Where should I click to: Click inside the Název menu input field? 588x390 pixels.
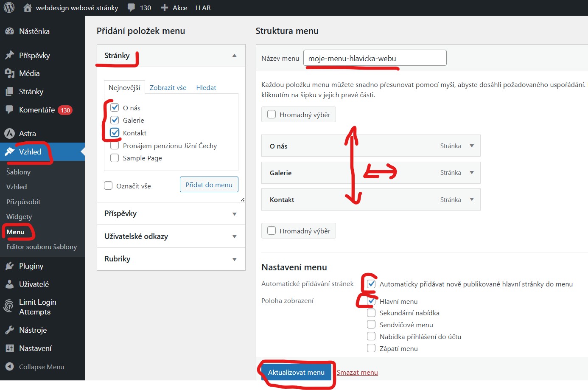coord(373,57)
